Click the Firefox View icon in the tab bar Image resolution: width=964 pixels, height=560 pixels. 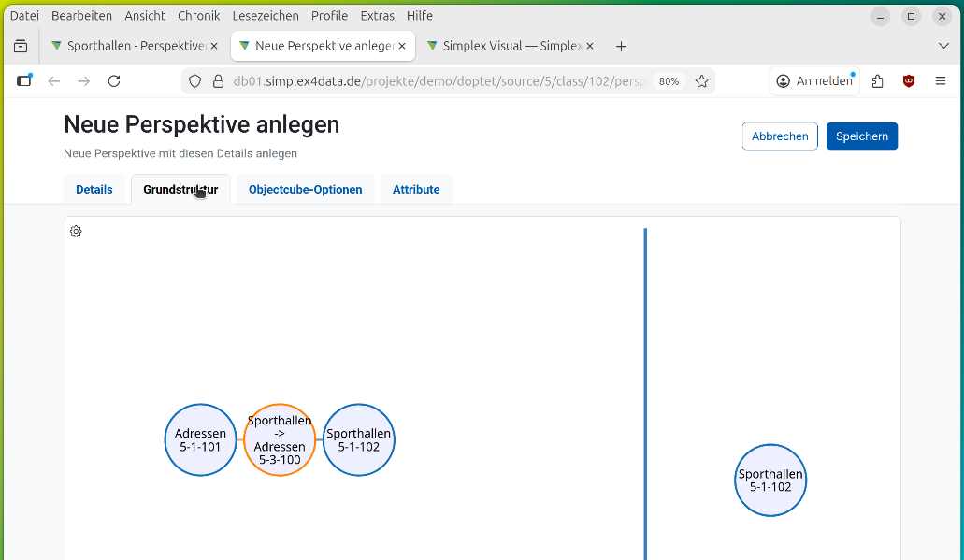[x=21, y=46]
